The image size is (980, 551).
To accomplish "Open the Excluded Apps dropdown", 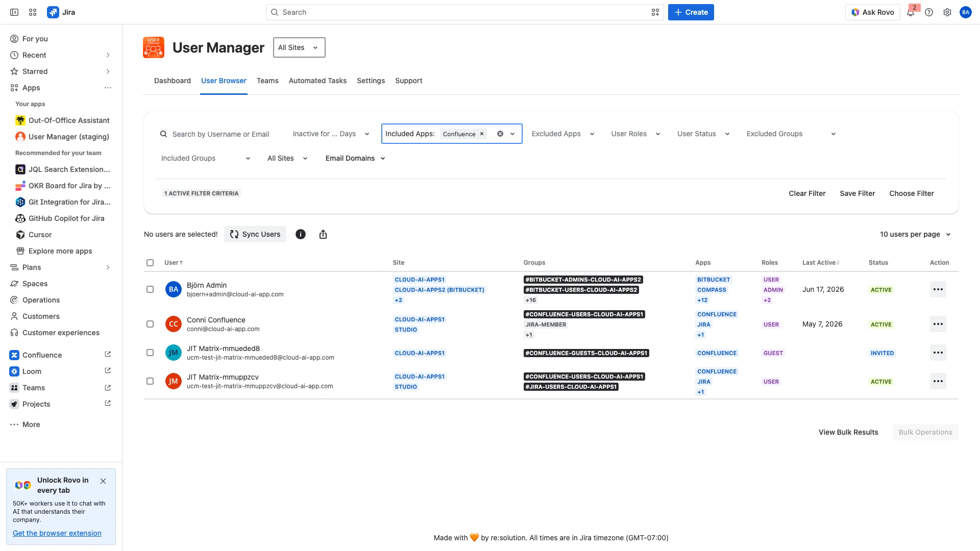I will tap(563, 134).
